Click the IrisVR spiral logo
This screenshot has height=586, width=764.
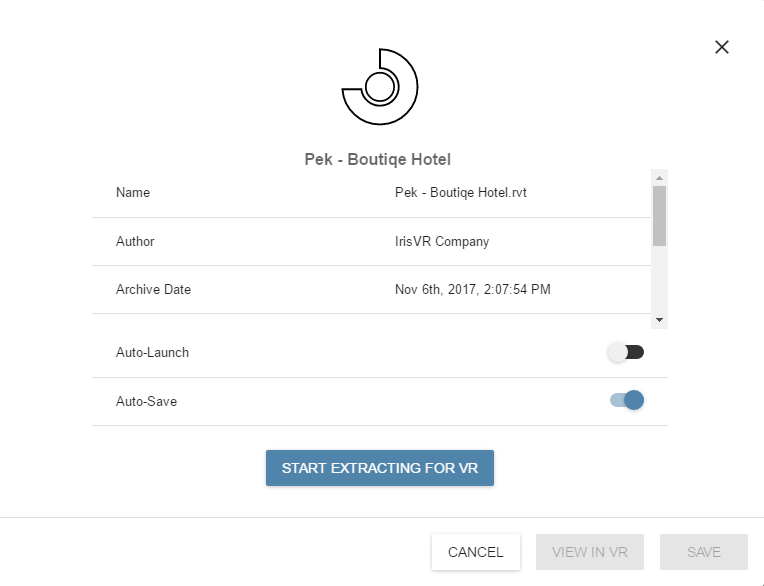pyautogui.click(x=380, y=87)
